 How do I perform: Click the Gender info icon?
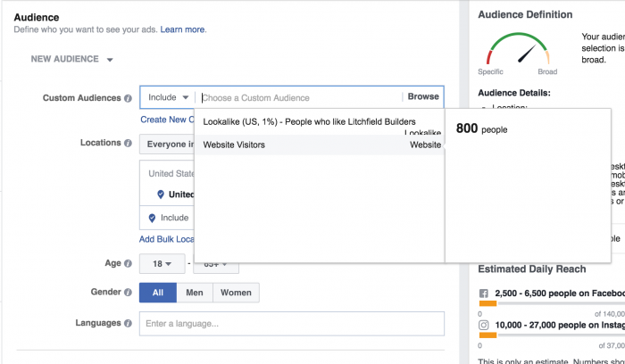click(129, 293)
